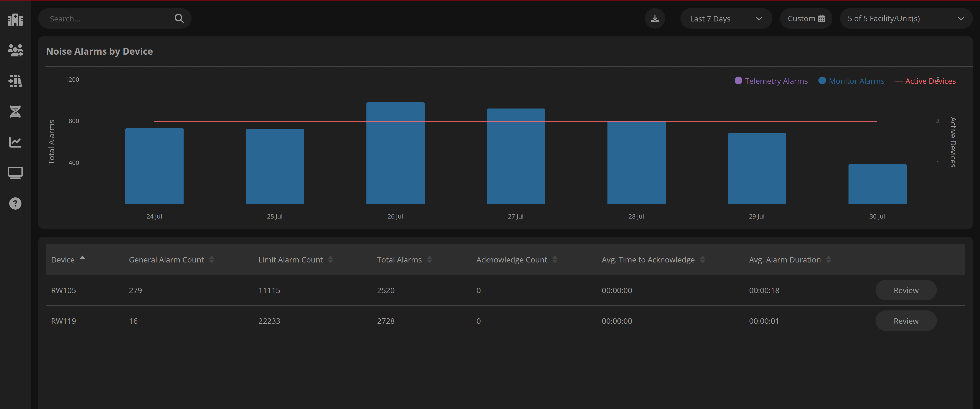Toggle Telemetry Alarms legend item
Screen dimensions: 980x409
(x=771, y=81)
